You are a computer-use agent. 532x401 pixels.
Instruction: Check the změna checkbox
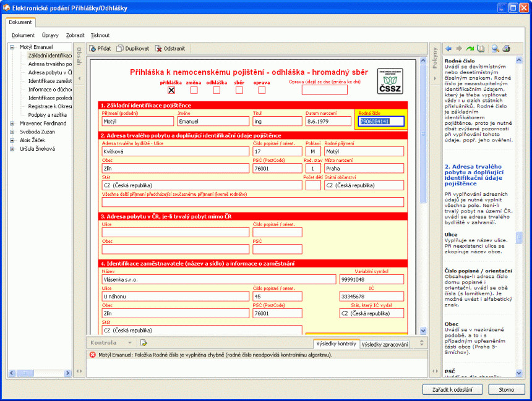point(194,90)
